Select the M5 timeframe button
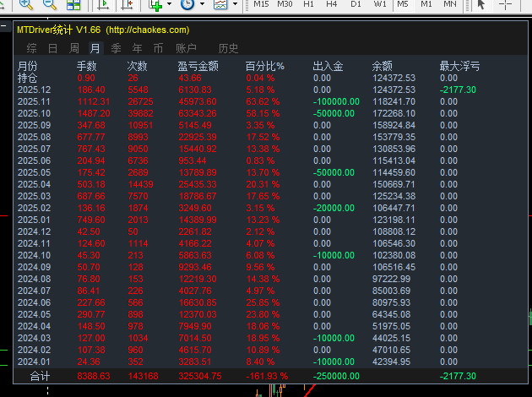This screenshot has height=397, width=532. click(403, 4)
